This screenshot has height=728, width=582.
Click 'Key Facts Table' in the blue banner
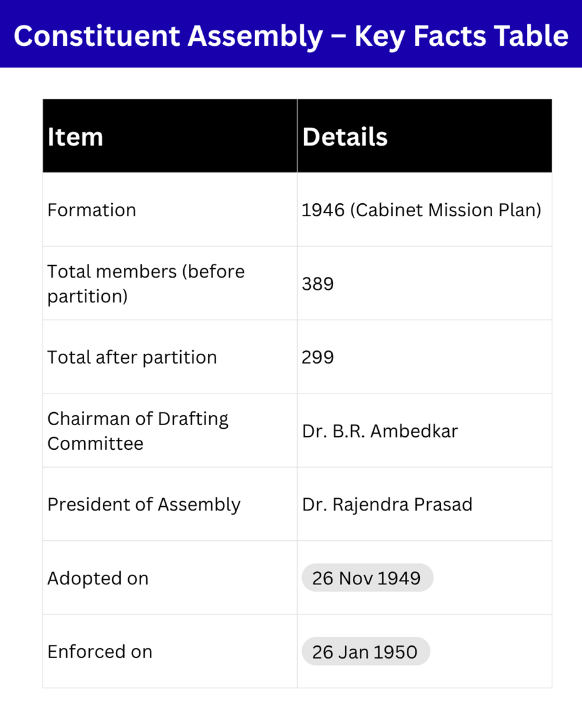(461, 36)
